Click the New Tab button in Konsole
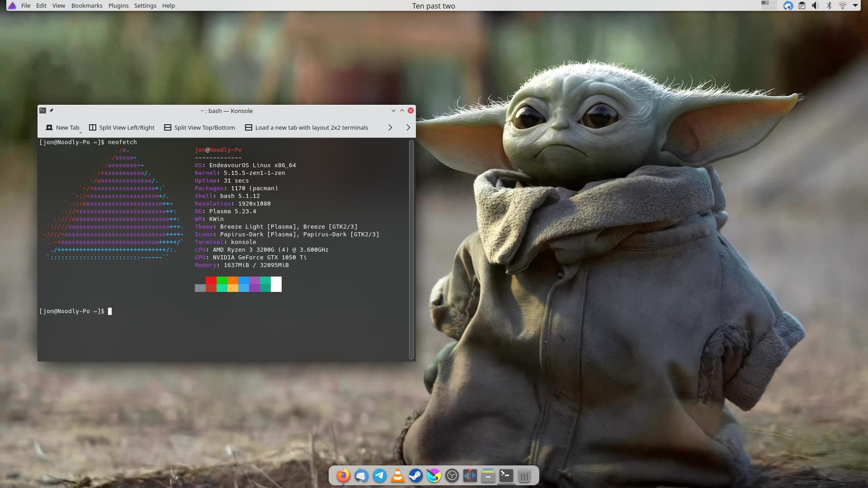 pos(62,127)
